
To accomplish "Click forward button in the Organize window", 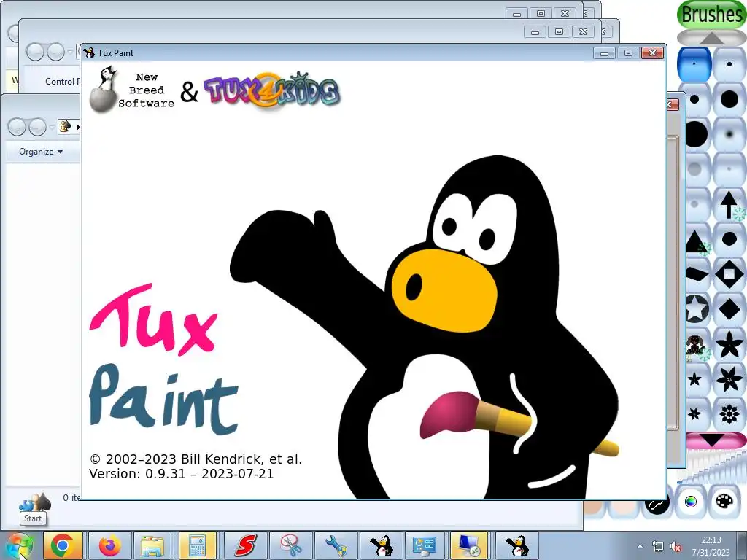I will coord(37,127).
